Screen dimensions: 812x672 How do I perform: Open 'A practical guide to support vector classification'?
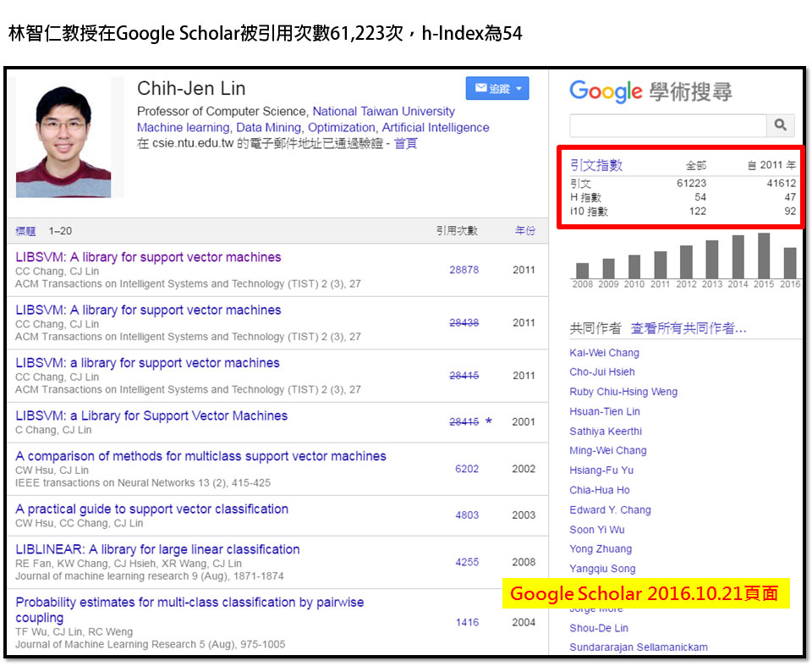[x=151, y=509]
